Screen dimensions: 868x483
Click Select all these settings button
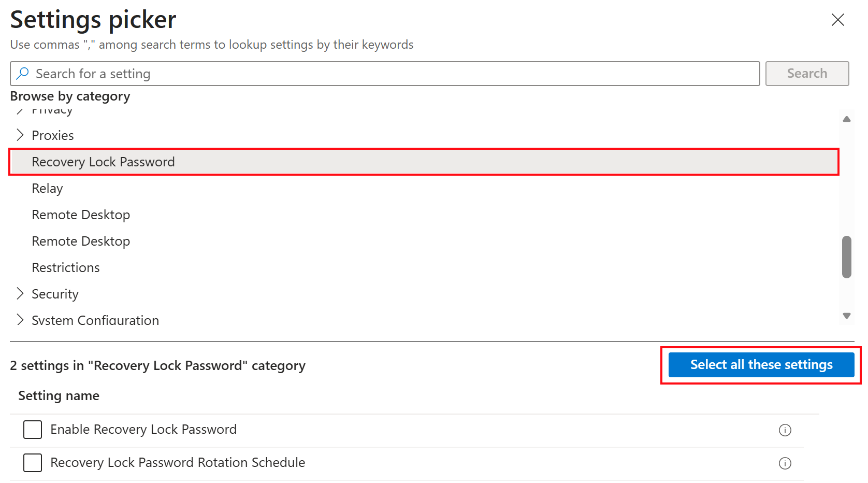761,365
